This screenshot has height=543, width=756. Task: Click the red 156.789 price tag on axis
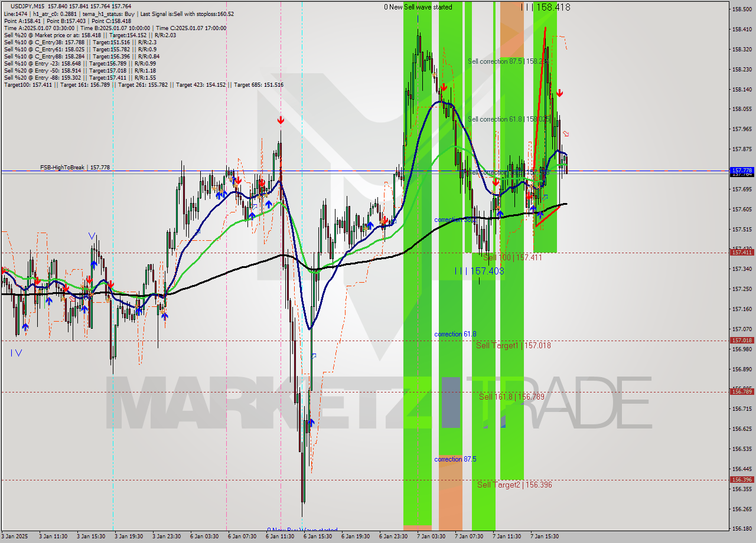tap(742, 392)
